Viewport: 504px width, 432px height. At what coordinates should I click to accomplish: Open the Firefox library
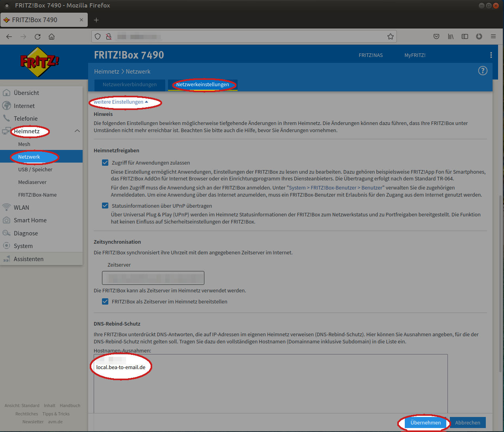[x=451, y=36]
